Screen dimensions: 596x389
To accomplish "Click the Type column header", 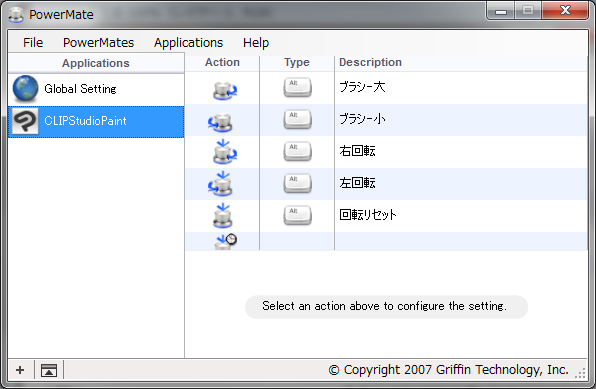I will (297, 62).
